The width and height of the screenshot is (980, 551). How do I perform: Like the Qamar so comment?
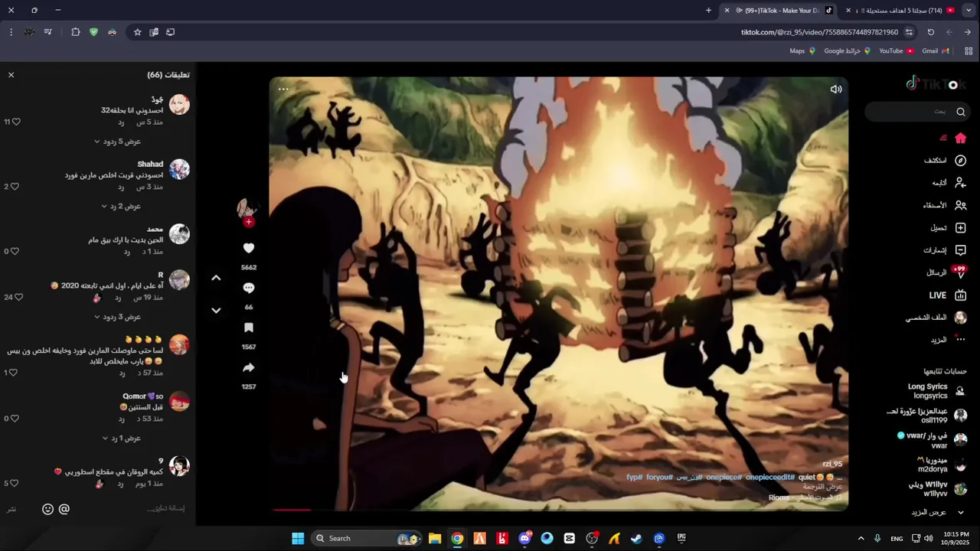(x=14, y=419)
